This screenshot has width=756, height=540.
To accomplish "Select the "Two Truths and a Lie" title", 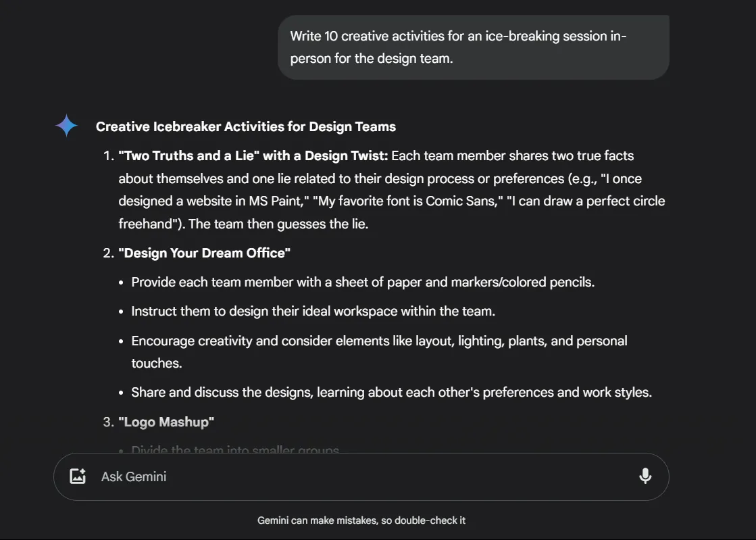I will pos(253,155).
